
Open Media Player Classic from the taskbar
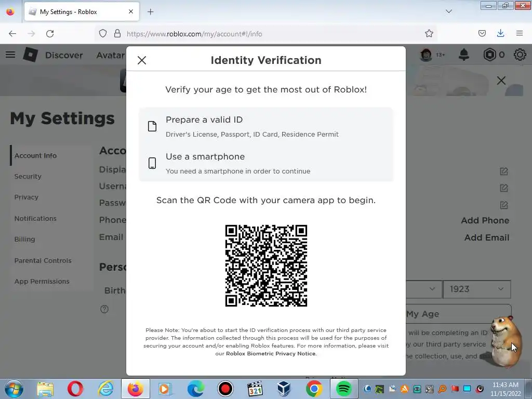[255, 389]
